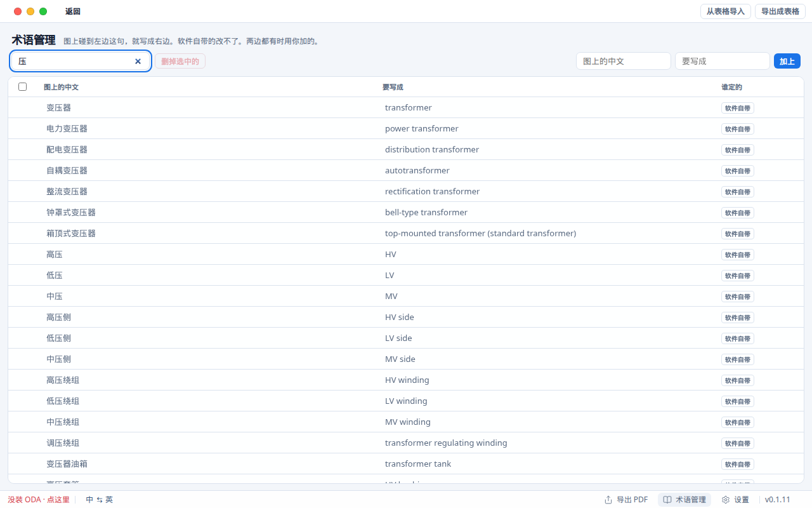This screenshot has height=508, width=812.
Task: Click the 软件自带 badge in the 中压侧 row
Action: tap(738, 359)
